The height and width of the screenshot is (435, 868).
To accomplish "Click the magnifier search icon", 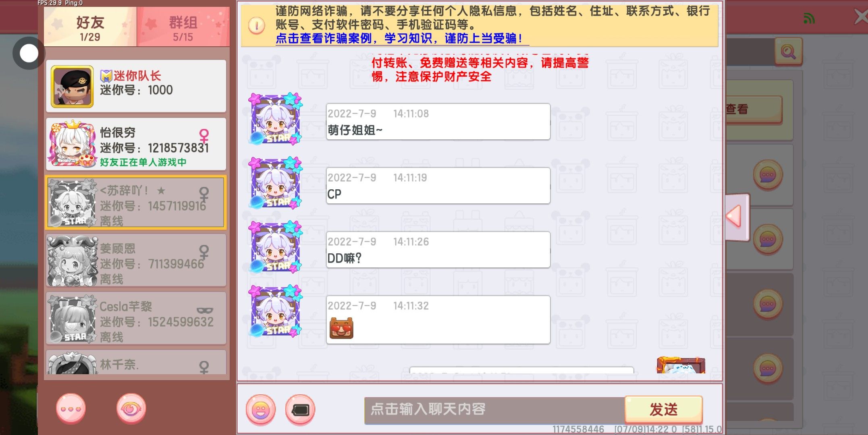I will (788, 51).
